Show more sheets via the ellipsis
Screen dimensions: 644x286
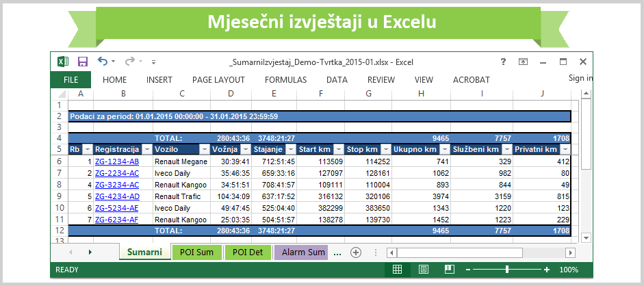click(x=337, y=253)
